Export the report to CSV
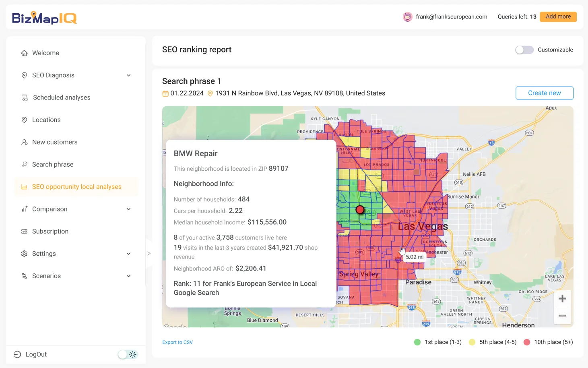The width and height of the screenshot is (588, 368). tap(177, 342)
